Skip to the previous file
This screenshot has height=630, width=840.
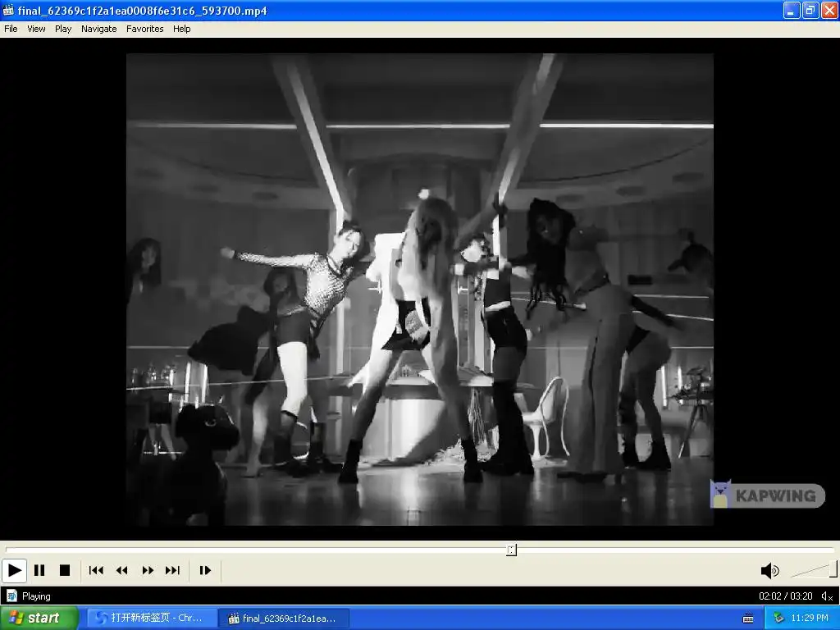[x=96, y=571]
